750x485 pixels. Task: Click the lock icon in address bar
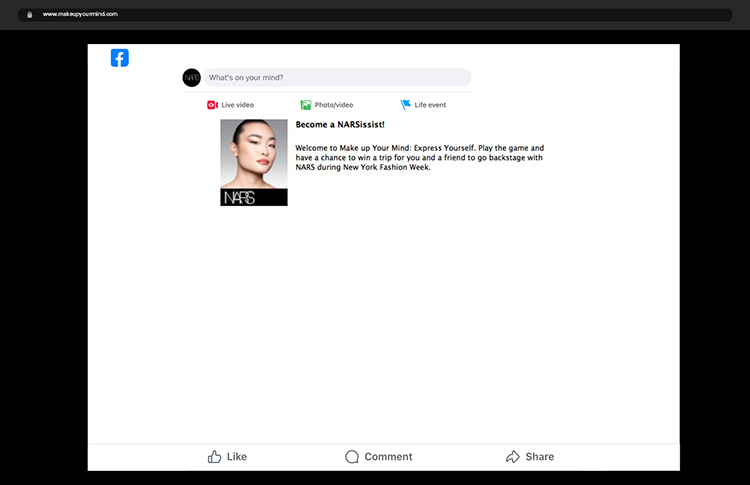click(x=30, y=15)
